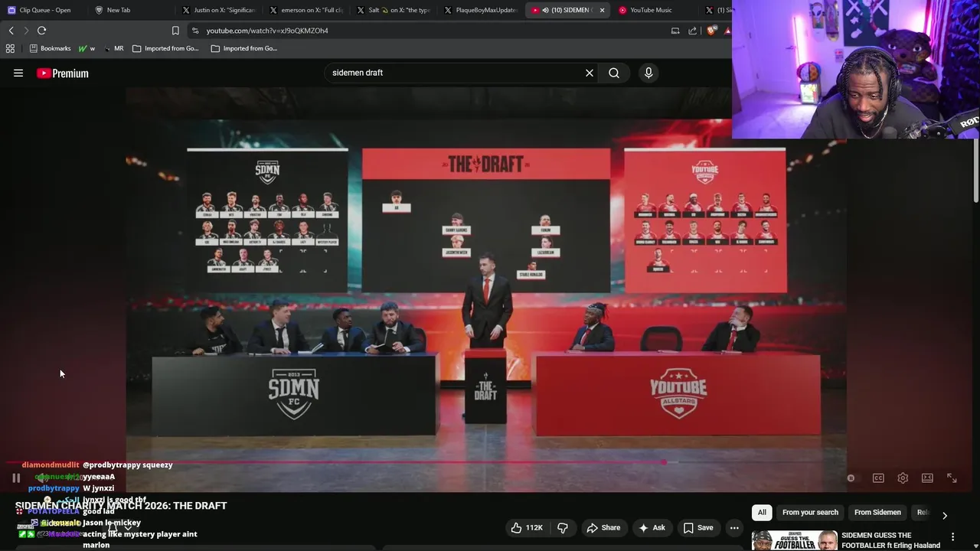The width and height of the screenshot is (980, 551).
Task: Enter fullscreen mode
Action: 952,478
